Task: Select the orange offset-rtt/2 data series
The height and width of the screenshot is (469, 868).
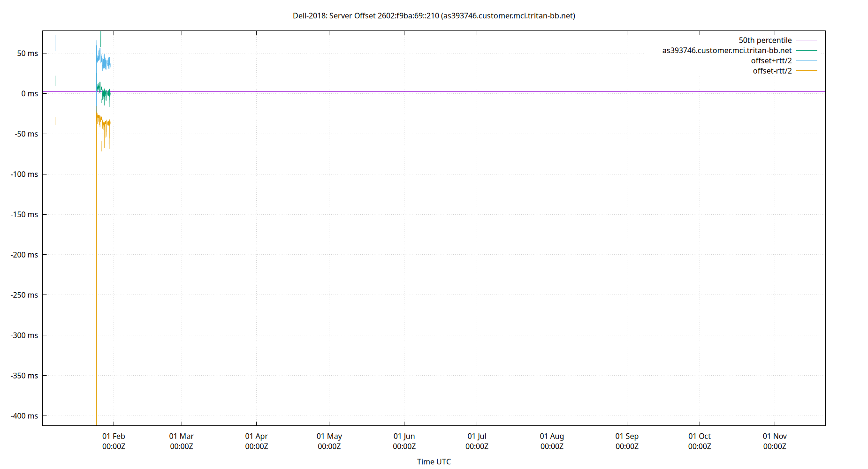Action: [x=103, y=122]
